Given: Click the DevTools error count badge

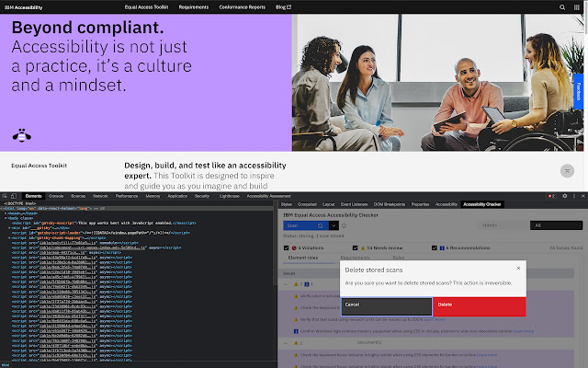Looking at the screenshot, I should click(x=551, y=196).
